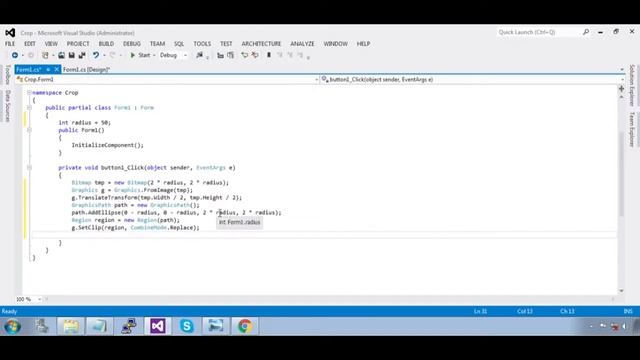Screen dimensions: 640x360
Task: Collapse the namespace Crop code block
Action: click(x=29, y=93)
